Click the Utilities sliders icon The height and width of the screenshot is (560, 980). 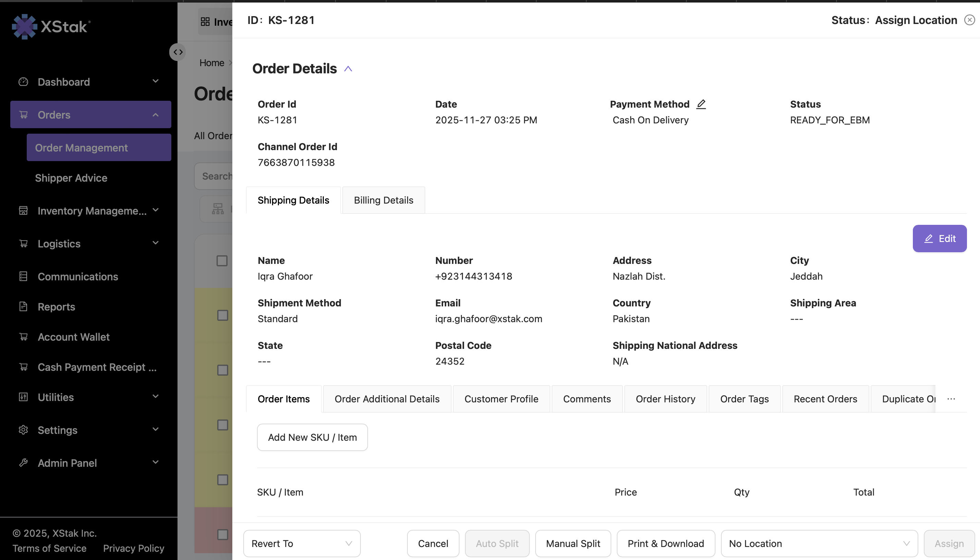pyautogui.click(x=23, y=397)
